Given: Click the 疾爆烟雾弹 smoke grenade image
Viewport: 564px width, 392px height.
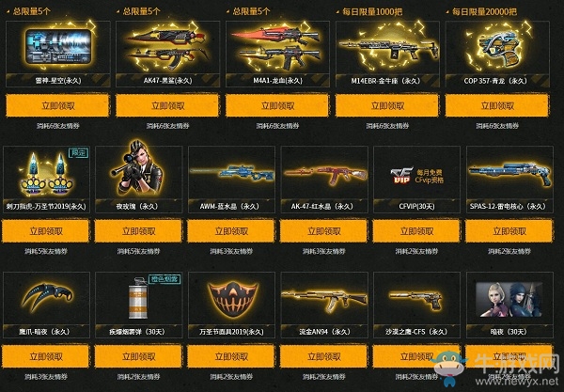Looking at the screenshot, I should click(138, 299).
